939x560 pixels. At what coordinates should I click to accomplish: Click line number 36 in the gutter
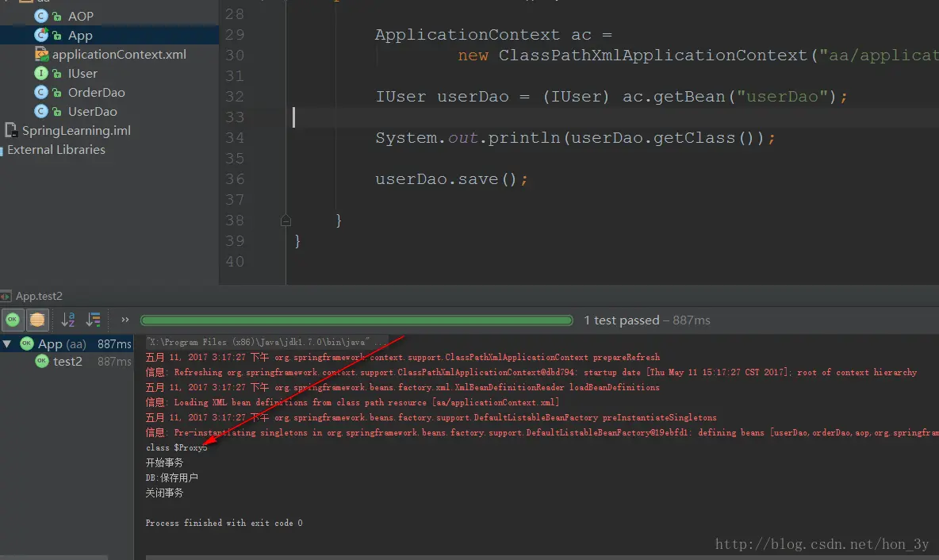(x=235, y=179)
